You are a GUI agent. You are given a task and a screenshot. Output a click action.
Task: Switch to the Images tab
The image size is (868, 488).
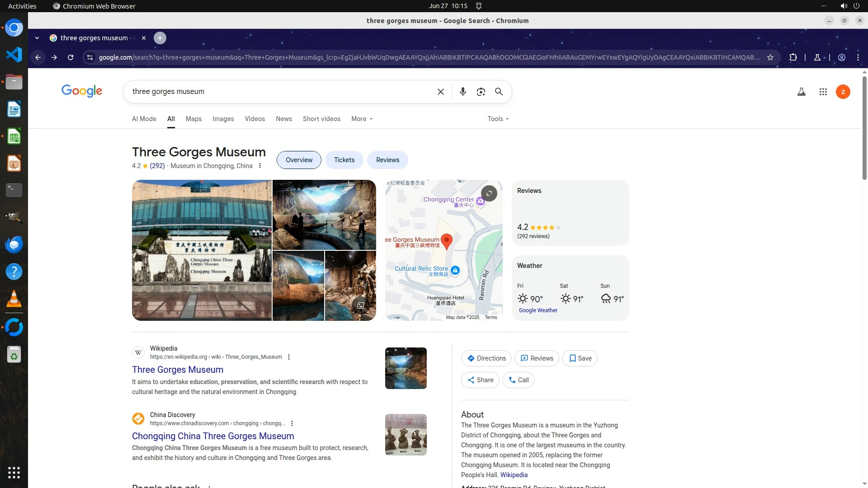tap(223, 119)
